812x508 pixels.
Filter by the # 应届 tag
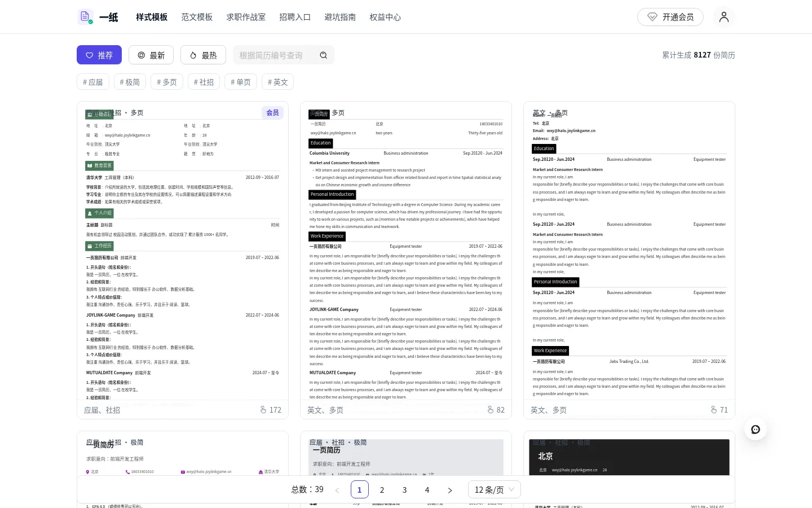(x=93, y=82)
